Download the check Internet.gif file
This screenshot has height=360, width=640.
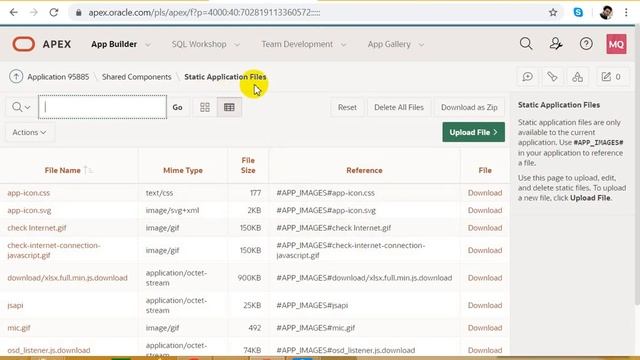click(485, 228)
